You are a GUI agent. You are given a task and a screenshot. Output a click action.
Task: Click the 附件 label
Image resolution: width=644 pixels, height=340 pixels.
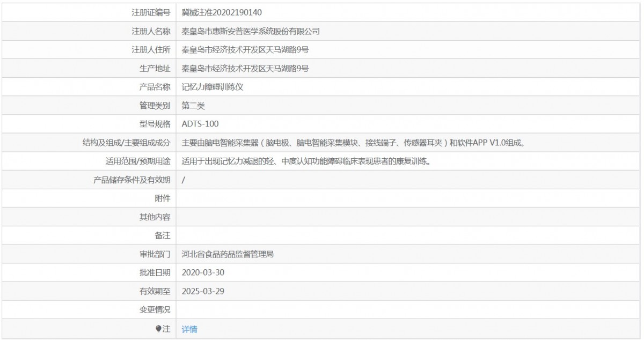click(163, 198)
